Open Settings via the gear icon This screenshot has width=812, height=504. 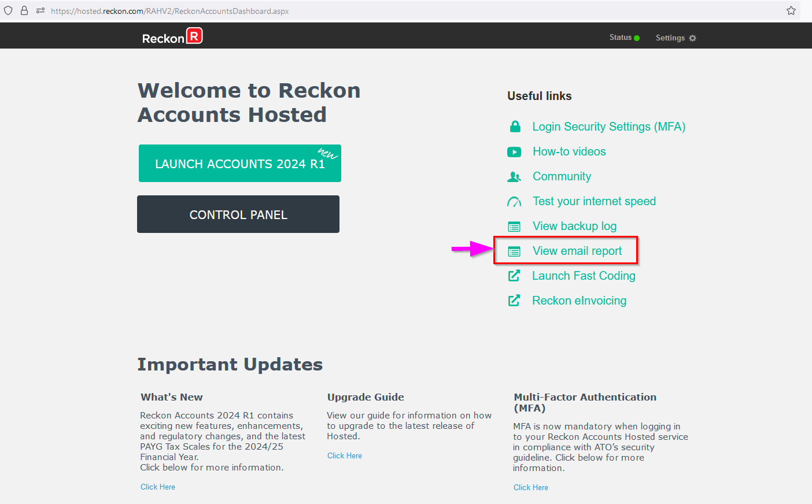(692, 38)
